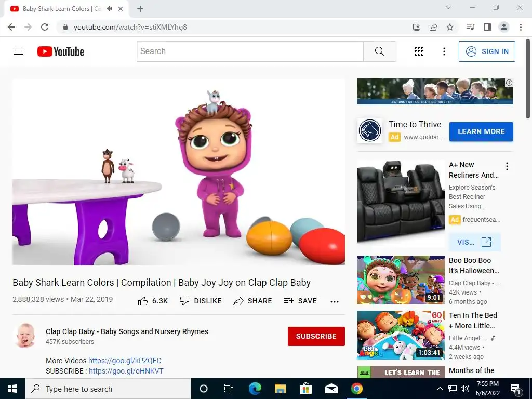Open the goo.gl/oHNKVT subscribe link
532x399 pixels.
pos(126,371)
